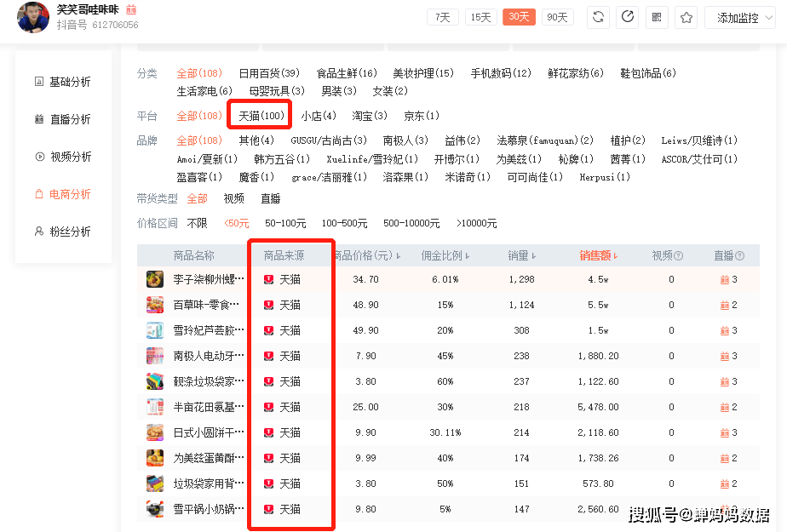Open product 南极人电动牙… name

(x=209, y=356)
